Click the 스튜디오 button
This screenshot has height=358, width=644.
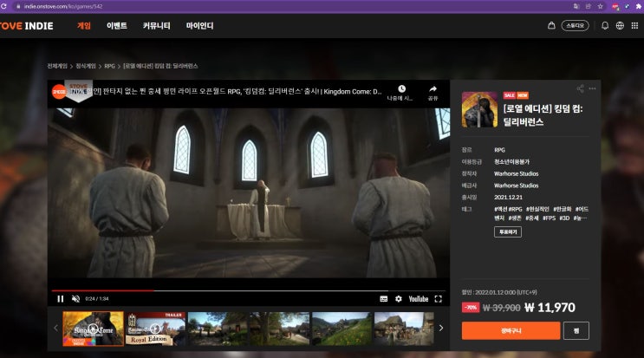(575, 25)
